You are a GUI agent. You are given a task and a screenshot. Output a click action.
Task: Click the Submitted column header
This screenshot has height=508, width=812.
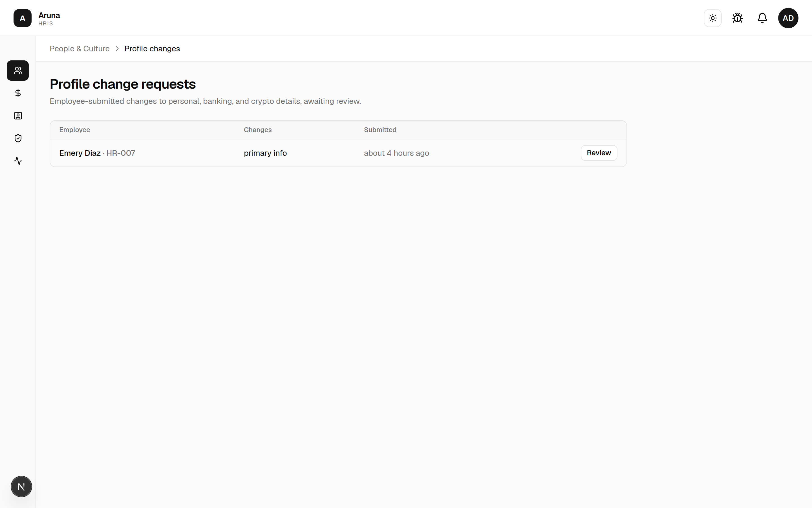tap(380, 130)
